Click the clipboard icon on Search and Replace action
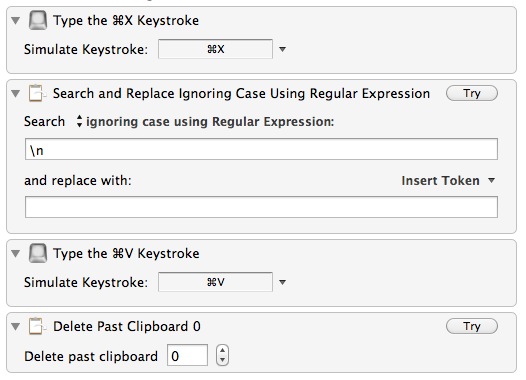The width and height of the screenshot is (526, 380). pyautogui.click(x=36, y=93)
